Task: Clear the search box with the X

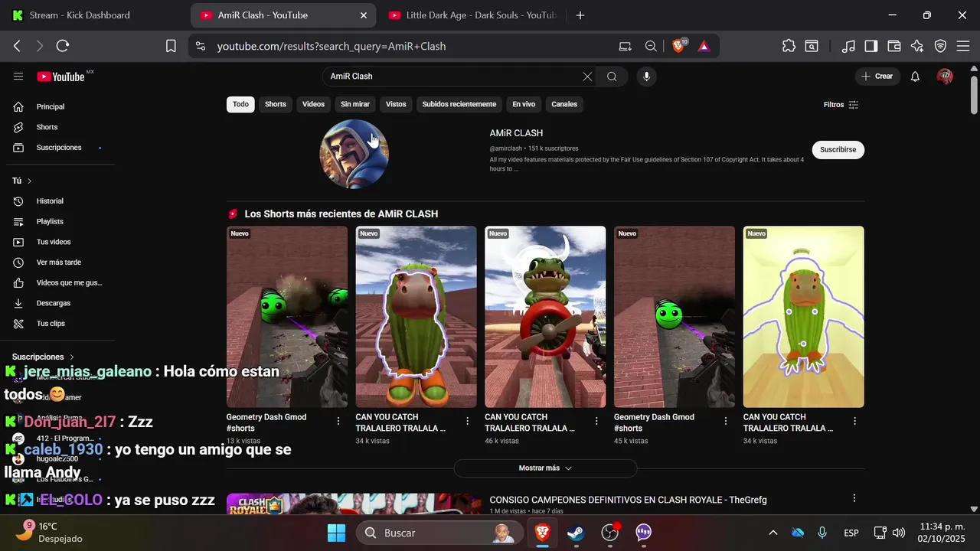Action: coord(587,77)
